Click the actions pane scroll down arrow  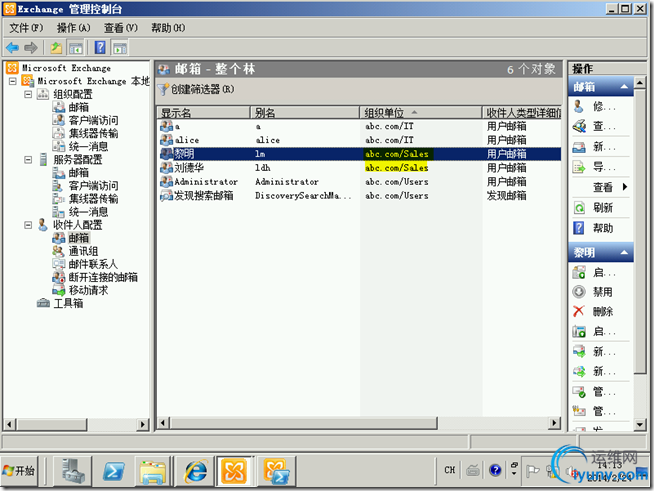point(640,425)
